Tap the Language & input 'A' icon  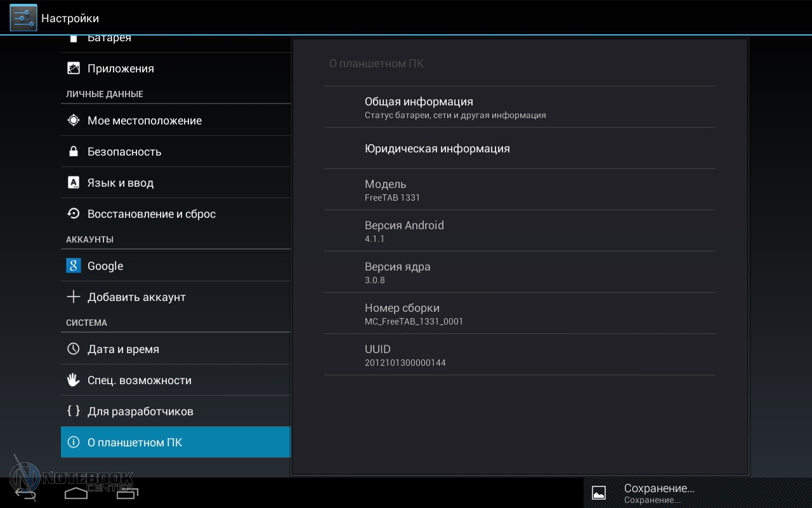tap(74, 183)
